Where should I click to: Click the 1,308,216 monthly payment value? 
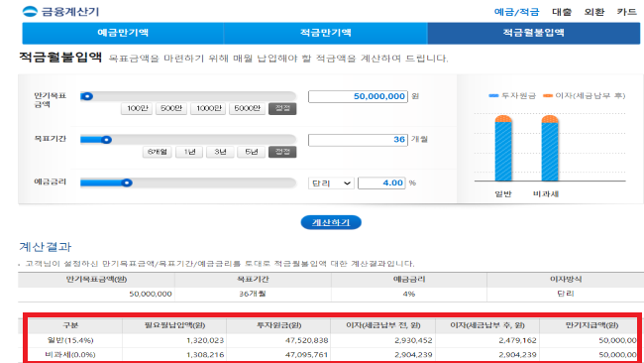(x=205, y=354)
